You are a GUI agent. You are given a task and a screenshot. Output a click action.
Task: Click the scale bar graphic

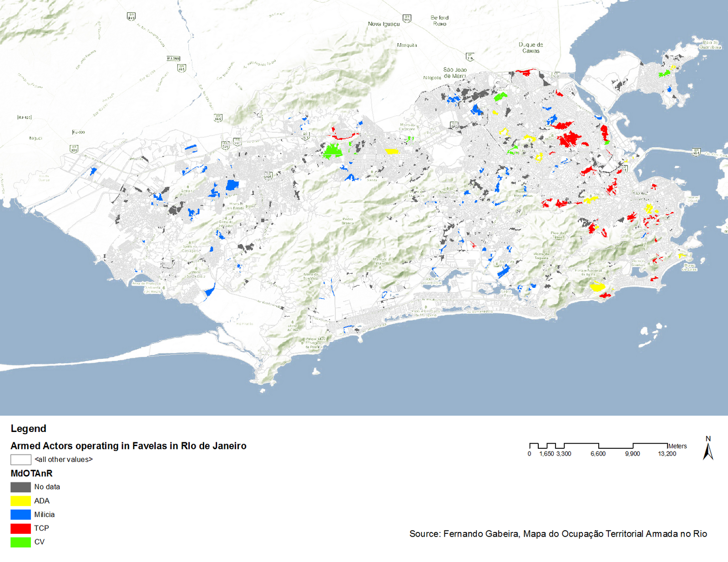[x=599, y=446]
